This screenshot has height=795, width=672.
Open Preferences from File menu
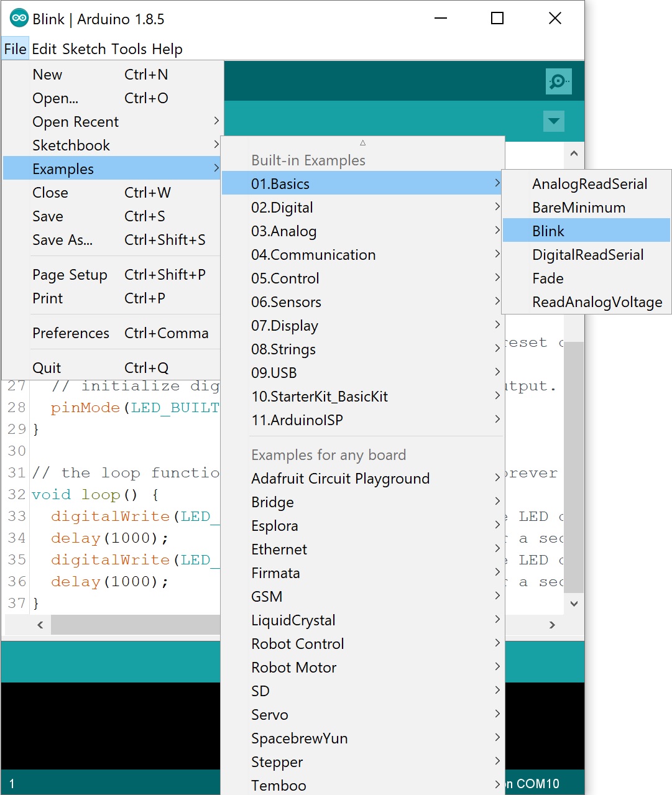click(112, 333)
